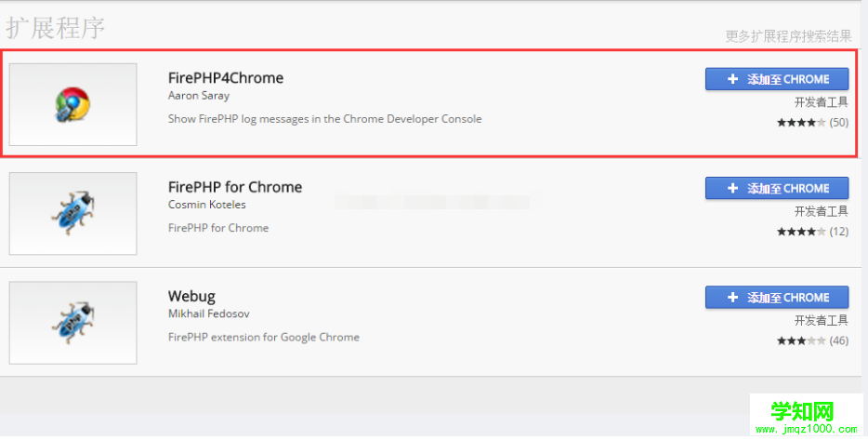This screenshot has width=868, height=440.
Task: Click the star rating of FirePHP4Chrome
Action: (x=801, y=123)
